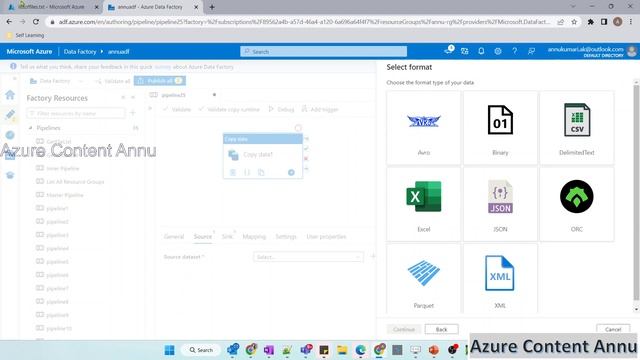
Task: Click the Windows taskbar Search box
Action: pyautogui.click(x=201, y=350)
